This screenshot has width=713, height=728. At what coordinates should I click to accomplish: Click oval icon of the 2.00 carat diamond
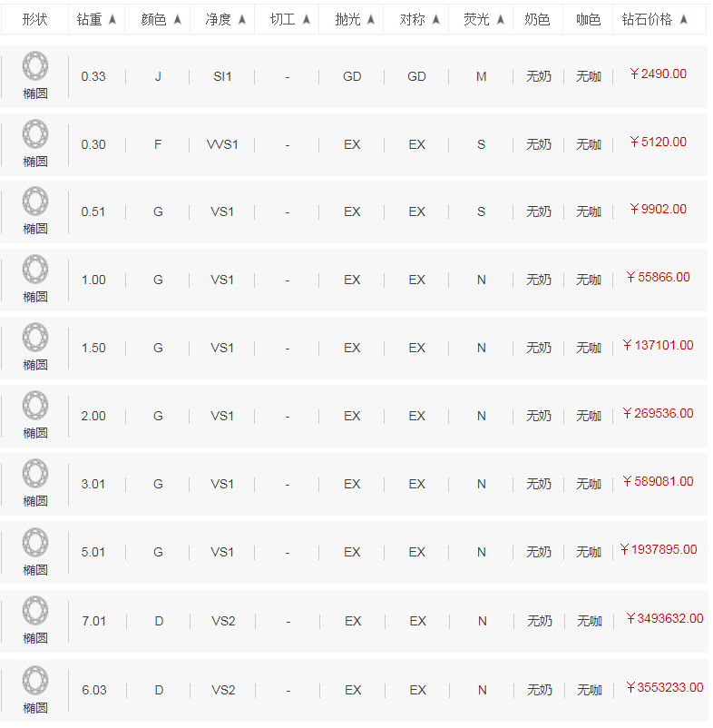pos(35,406)
